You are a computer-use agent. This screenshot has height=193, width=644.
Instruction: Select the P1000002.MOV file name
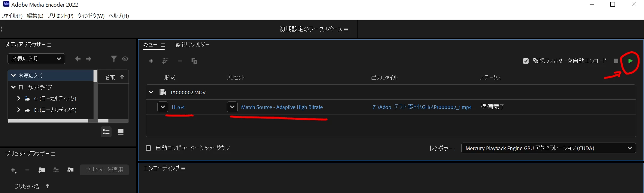[x=188, y=92]
